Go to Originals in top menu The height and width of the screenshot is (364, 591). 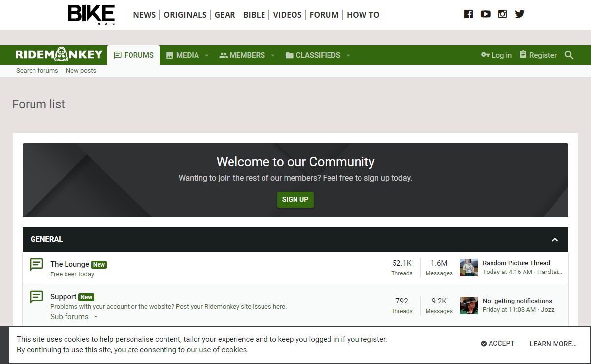click(x=185, y=15)
